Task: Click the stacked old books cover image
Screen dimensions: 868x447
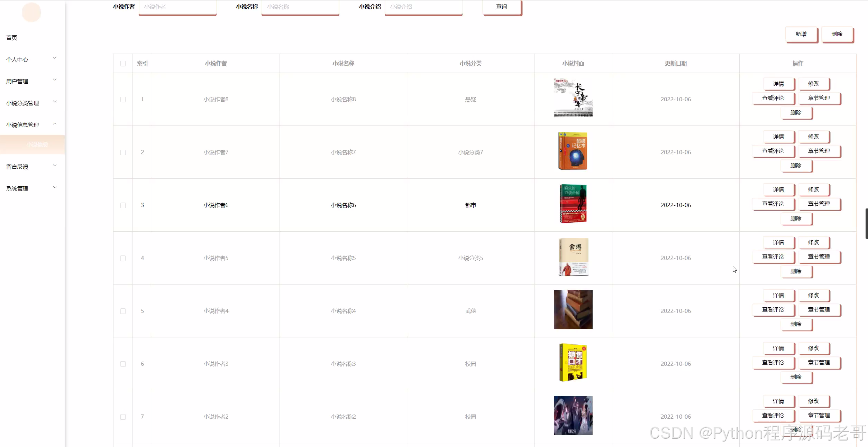Action: click(x=573, y=309)
